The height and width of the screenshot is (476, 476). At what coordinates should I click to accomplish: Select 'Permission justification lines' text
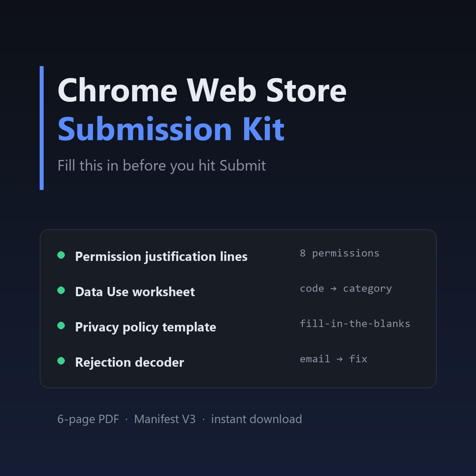161,257
